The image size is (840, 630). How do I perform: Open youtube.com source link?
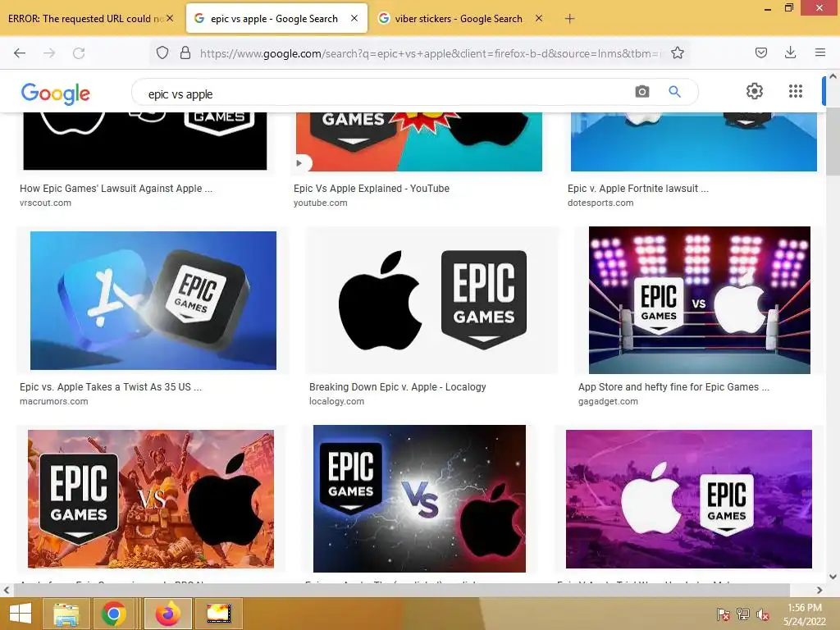coord(321,203)
